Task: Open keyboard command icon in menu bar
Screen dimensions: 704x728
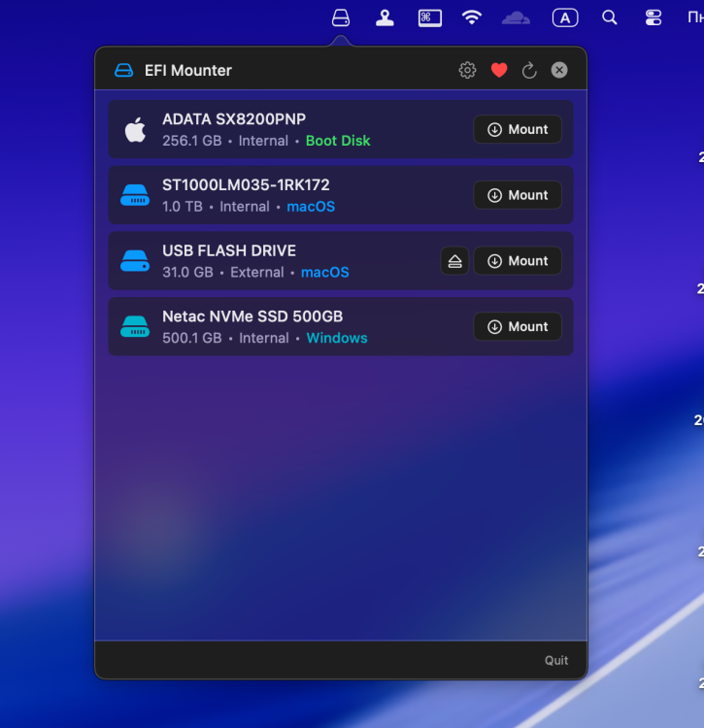Action: pyautogui.click(x=429, y=18)
